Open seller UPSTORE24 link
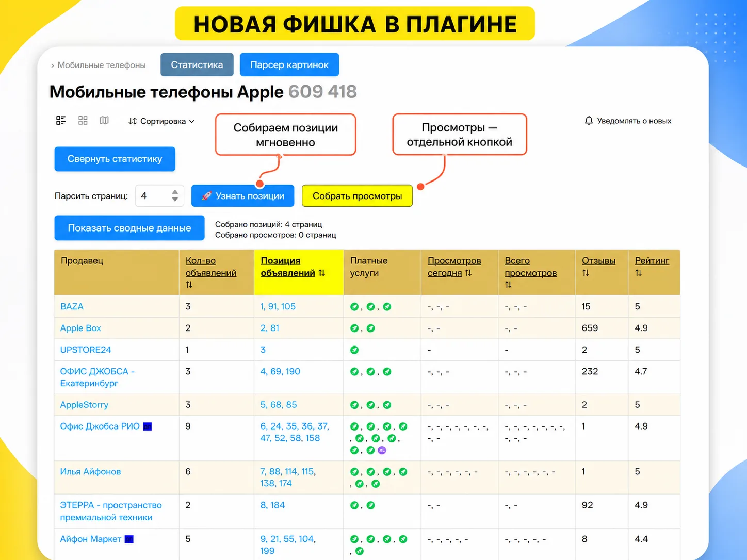The height and width of the screenshot is (560, 747). [x=86, y=350]
